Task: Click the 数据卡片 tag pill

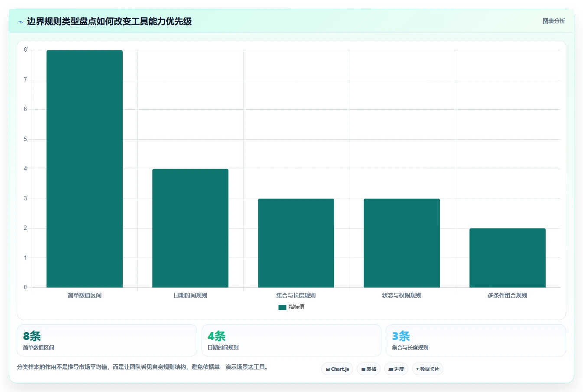Action: (427, 369)
